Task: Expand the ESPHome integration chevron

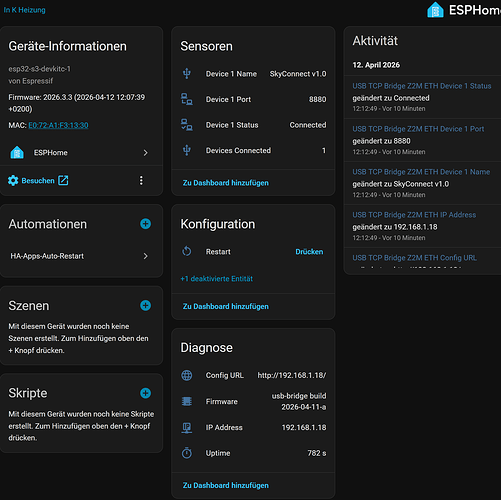Action: [145, 153]
